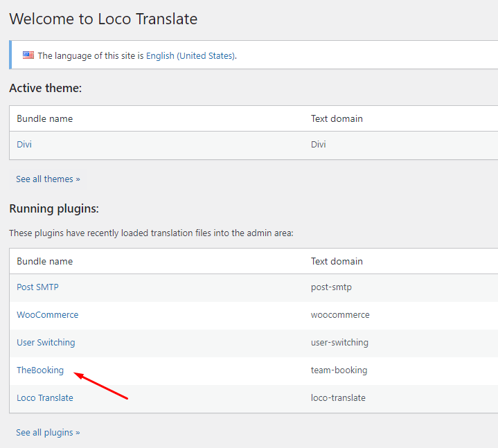498x448 pixels.
Task: Open the Divi theme bundle link
Action: (24, 145)
